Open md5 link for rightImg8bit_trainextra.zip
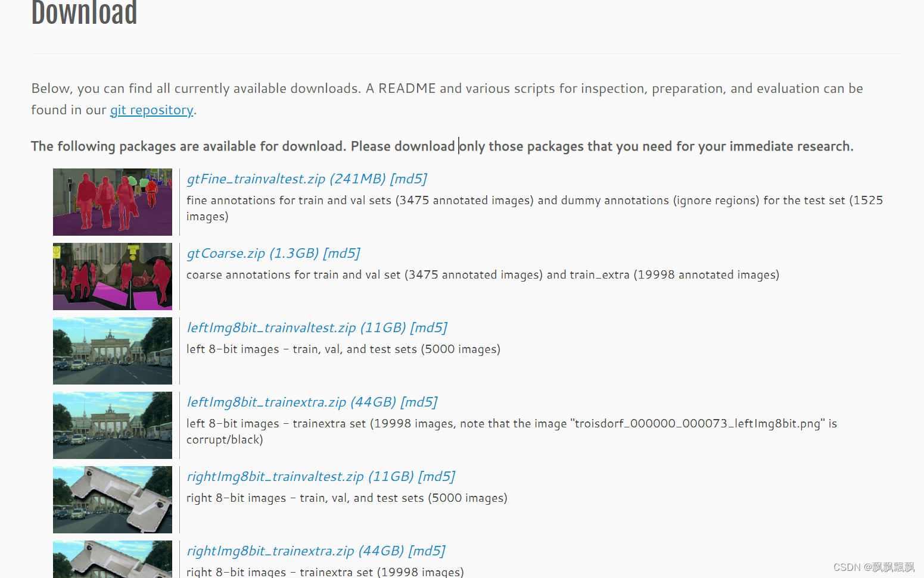Screen dimensions: 924x578 (x=427, y=551)
